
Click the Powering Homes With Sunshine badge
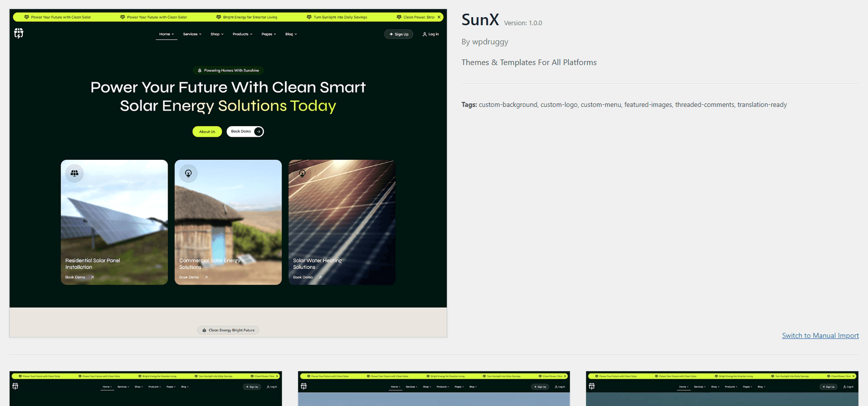228,71
